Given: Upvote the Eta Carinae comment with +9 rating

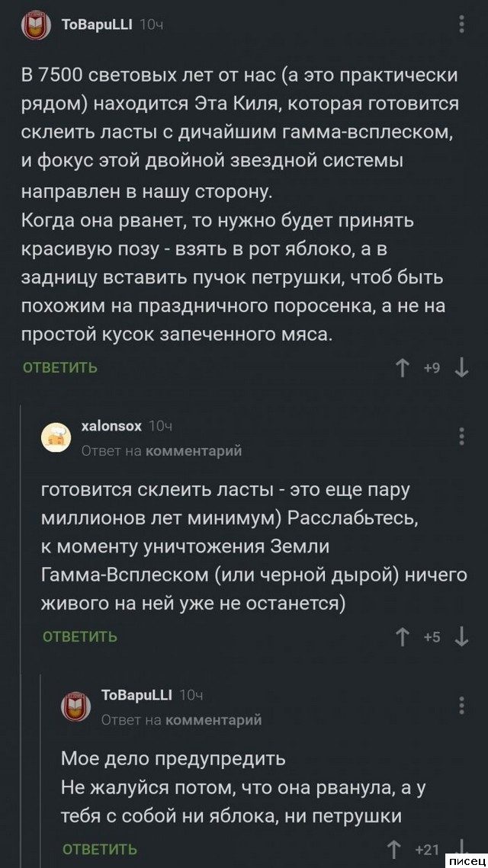Looking at the screenshot, I should pyautogui.click(x=402, y=368).
